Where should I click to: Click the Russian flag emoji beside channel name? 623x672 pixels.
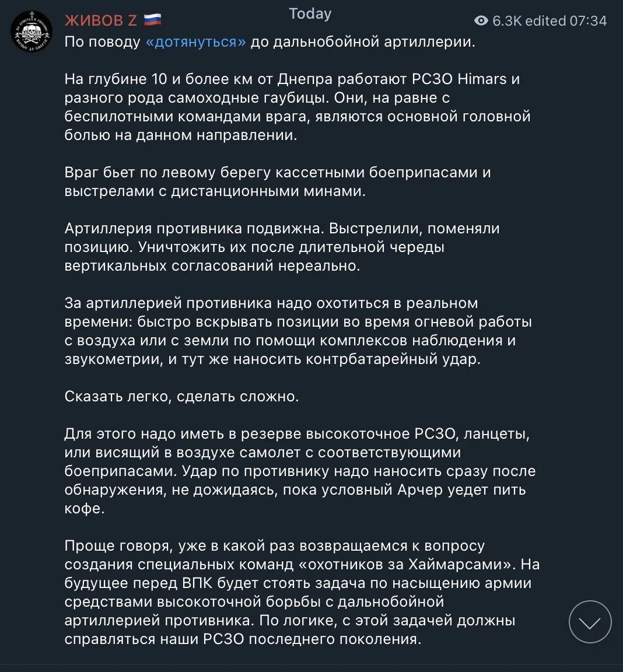coord(152,20)
